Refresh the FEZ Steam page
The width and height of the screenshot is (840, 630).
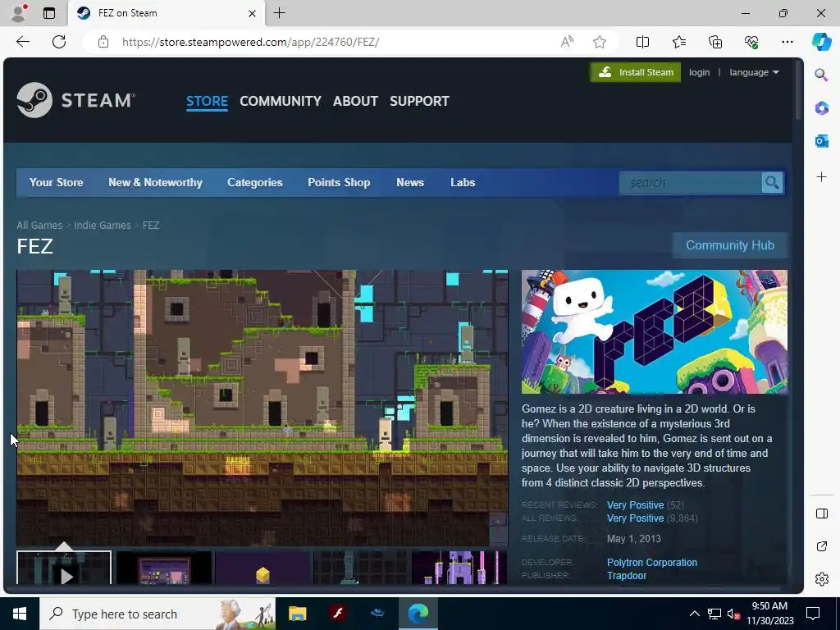click(x=59, y=42)
